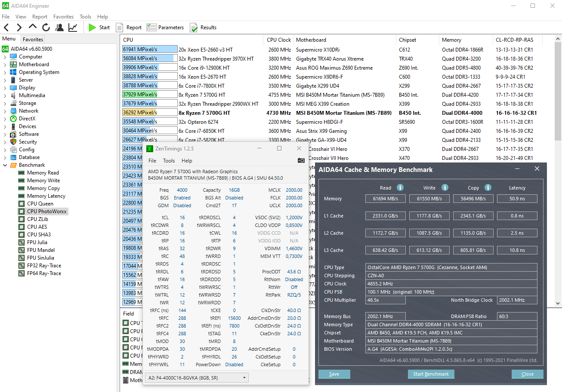Open the Report toolbar button with page icon
The height and width of the screenshot is (392, 562).
[129, 28]
